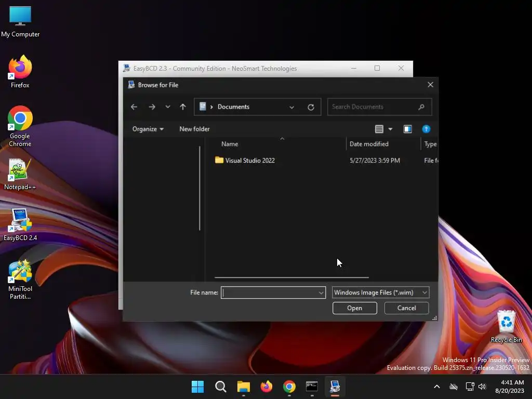
Task: Expand the address bar path history dropdown
Action: click(x=292, y=107)
